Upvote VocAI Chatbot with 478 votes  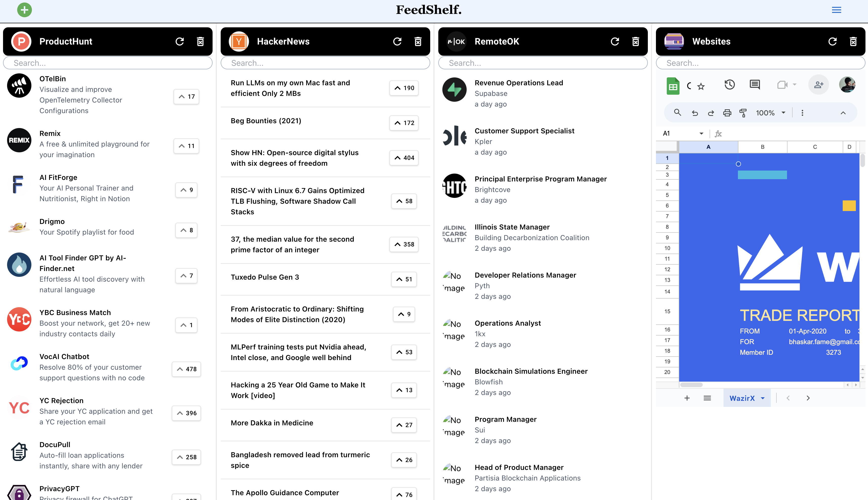pyautogui.click(x=187, y=369)
